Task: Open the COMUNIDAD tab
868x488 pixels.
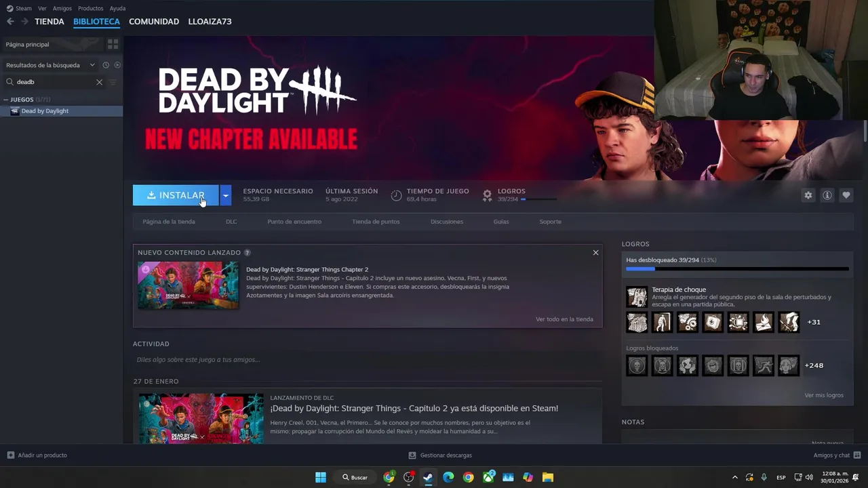Action: [154, 22]
